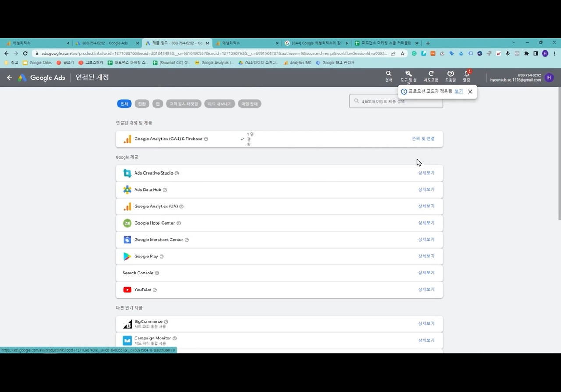Viewport: 561px width, 392px height.
Task: Click the back arrow beside the Google Ads logo
Action: (x=10, y=78)
